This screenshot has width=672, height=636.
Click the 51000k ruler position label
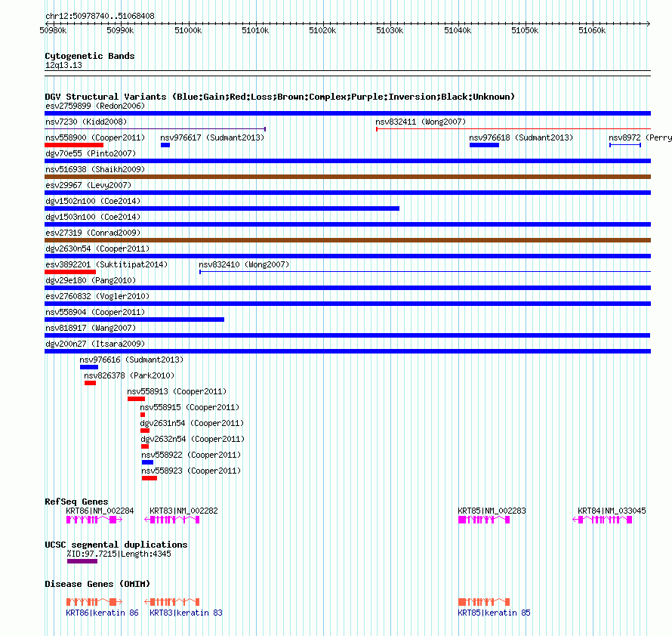188,30
